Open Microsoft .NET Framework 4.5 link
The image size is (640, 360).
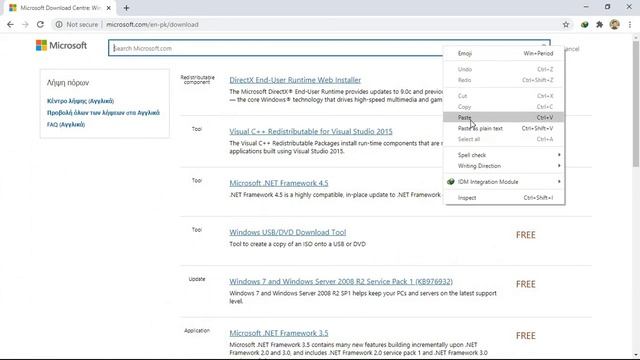279,183
